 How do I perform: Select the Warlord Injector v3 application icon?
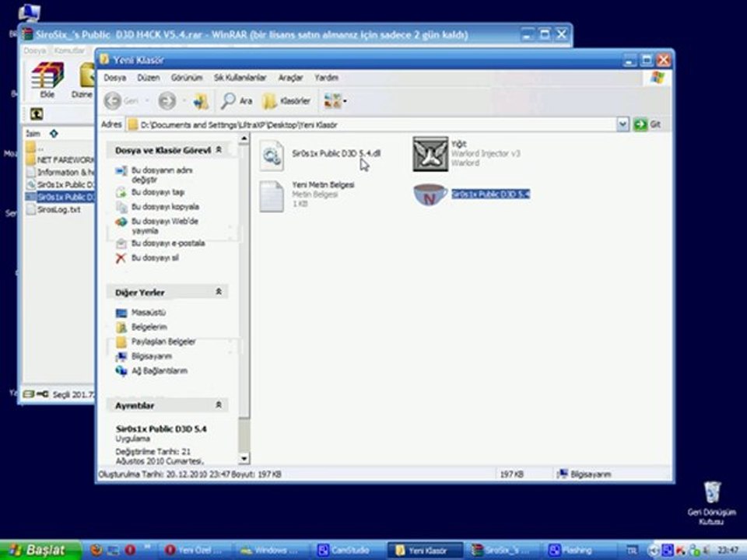(430, 154)
